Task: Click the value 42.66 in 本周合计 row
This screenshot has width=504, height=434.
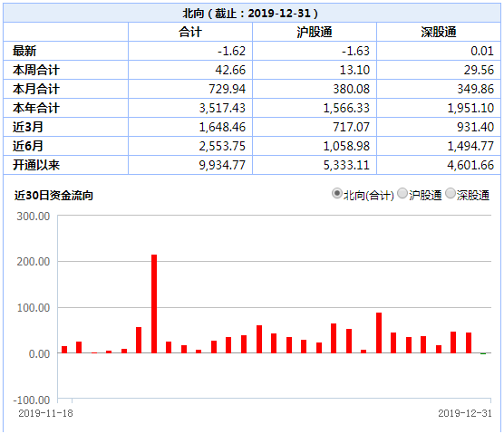Action: [x=230, y=70]
